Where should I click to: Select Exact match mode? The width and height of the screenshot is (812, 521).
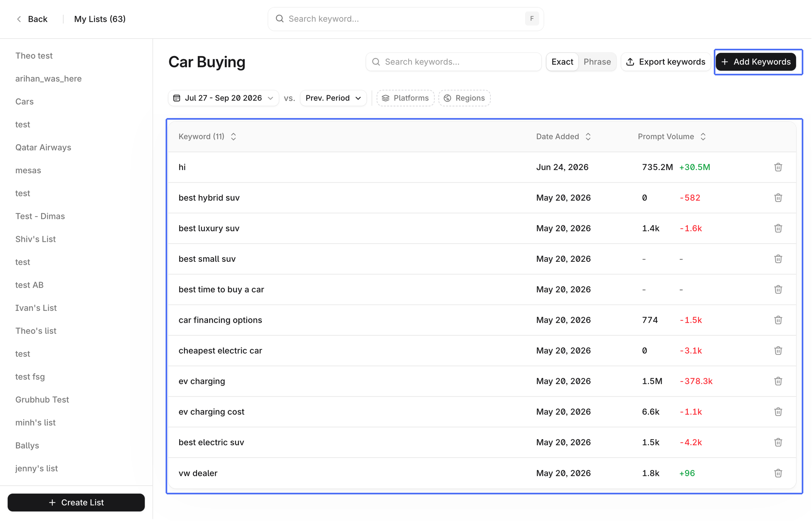562,62
